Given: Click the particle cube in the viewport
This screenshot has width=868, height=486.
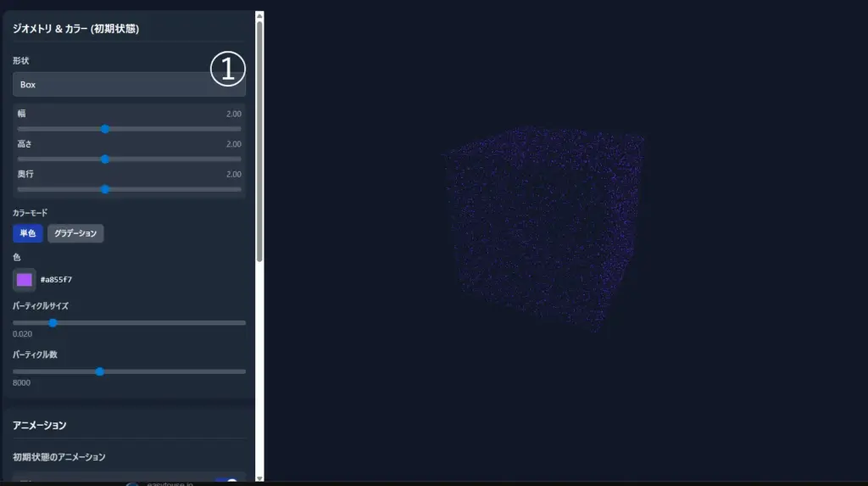Looking at the screenshot, I should 542,229.
